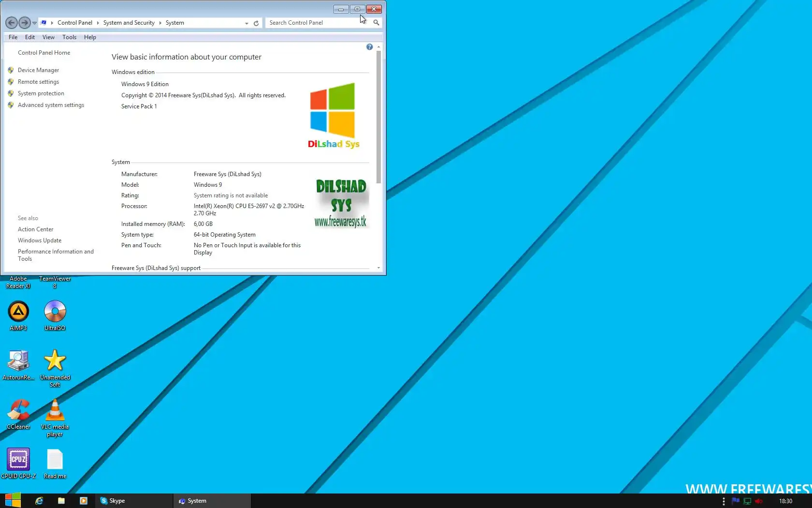The height and width of the screenshot is (508, 812).
Task: Select the AIMP3 desktop icon
Action: tap(18, 316)
